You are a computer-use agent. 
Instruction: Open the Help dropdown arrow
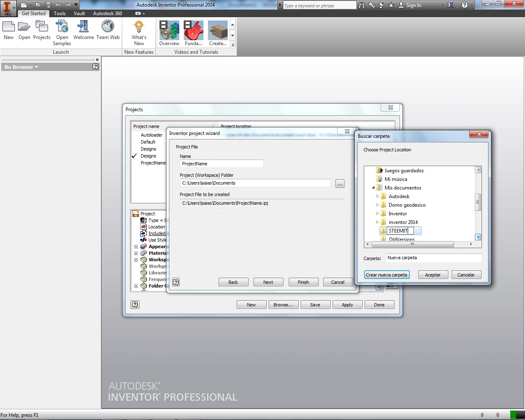(x=472, y=5)
